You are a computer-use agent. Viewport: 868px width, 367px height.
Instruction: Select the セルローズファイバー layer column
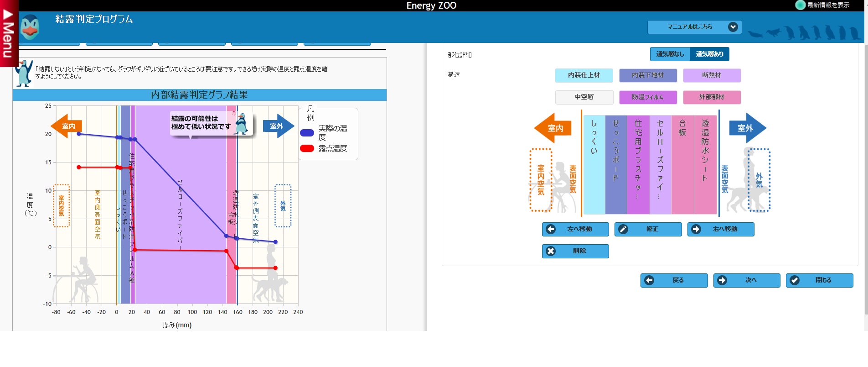tap(660, 165)
